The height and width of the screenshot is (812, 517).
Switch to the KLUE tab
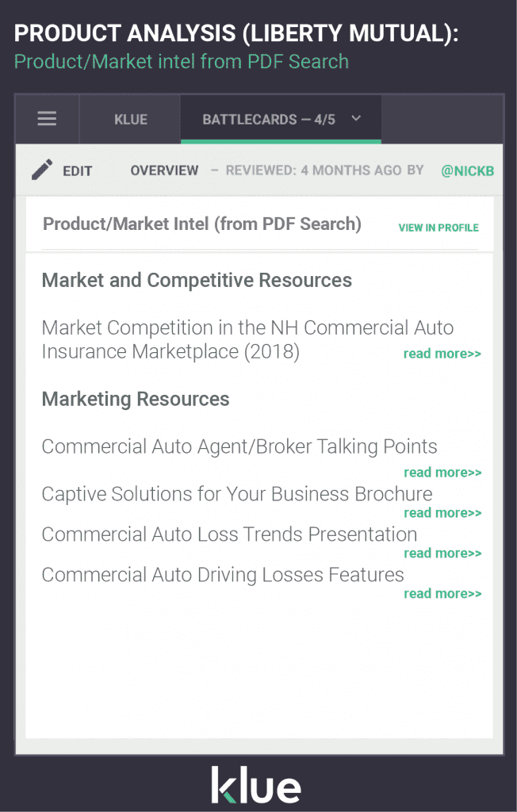129,119
